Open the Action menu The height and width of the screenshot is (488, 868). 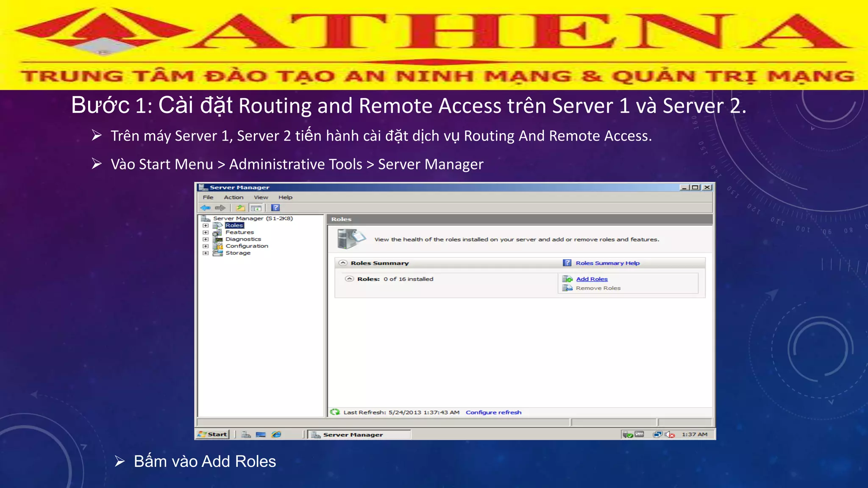pos(234,197)
